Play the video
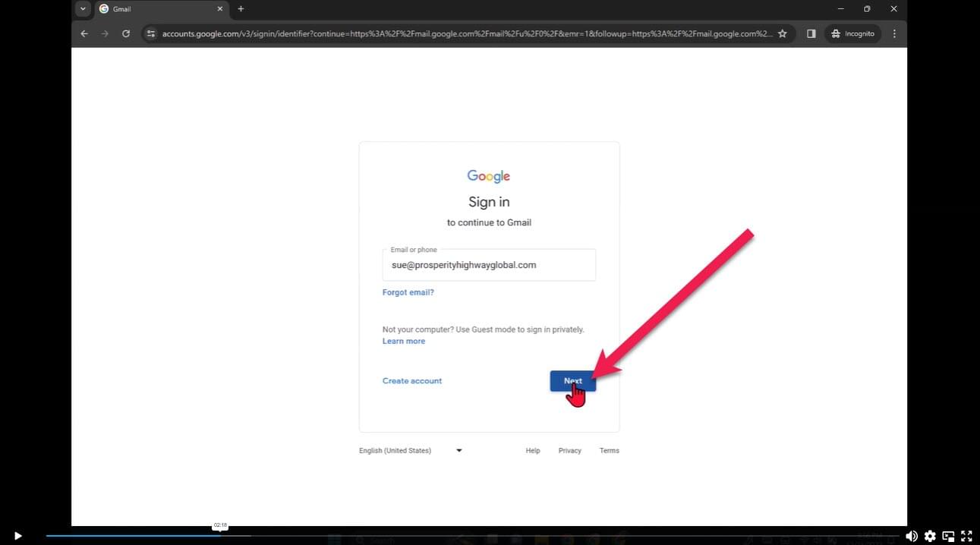This screenshot has width=980, height=545. coord(17,536)
